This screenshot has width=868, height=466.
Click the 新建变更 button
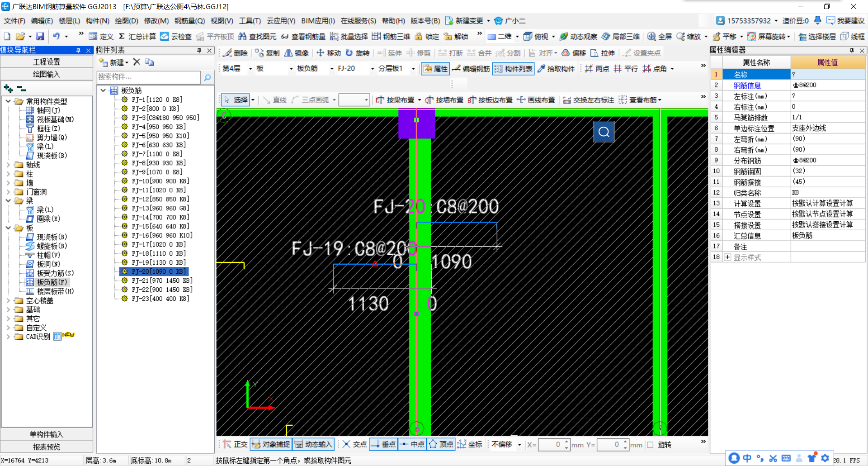point(465,21)
